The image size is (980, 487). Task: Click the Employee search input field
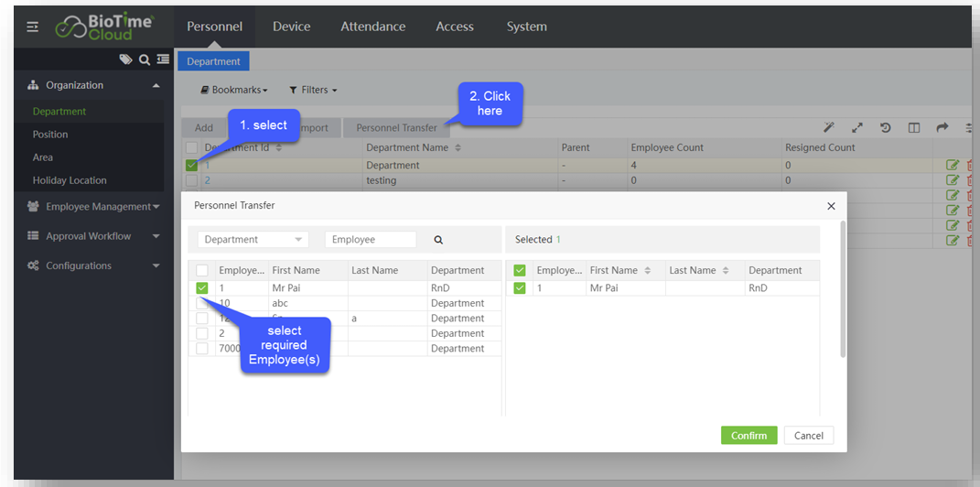(x=371, y=240)
